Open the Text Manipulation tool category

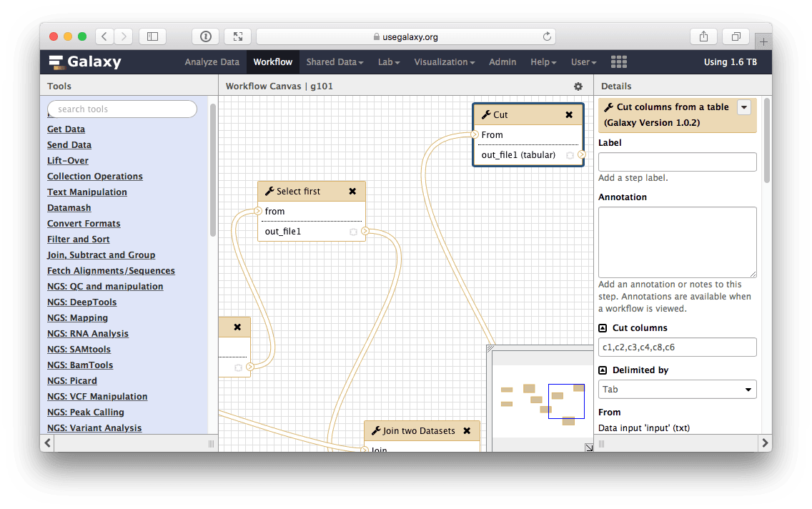tap(86, 192)
